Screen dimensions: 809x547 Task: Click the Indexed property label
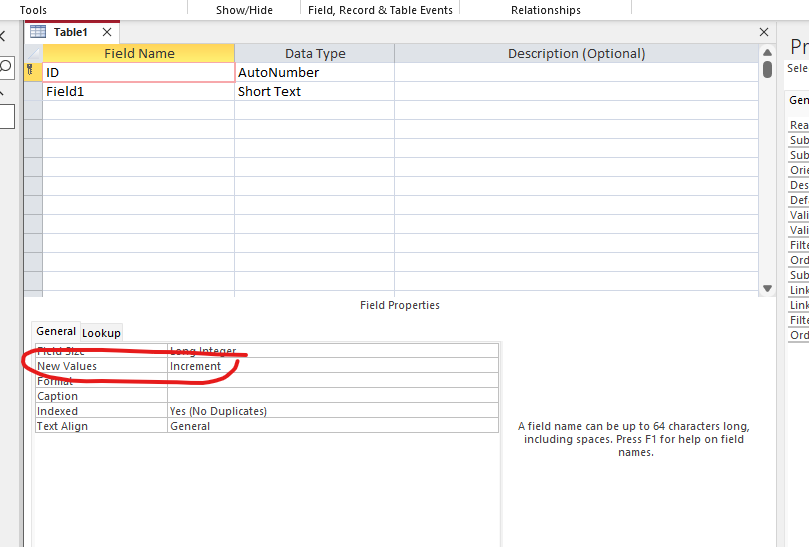coord(57,411)
